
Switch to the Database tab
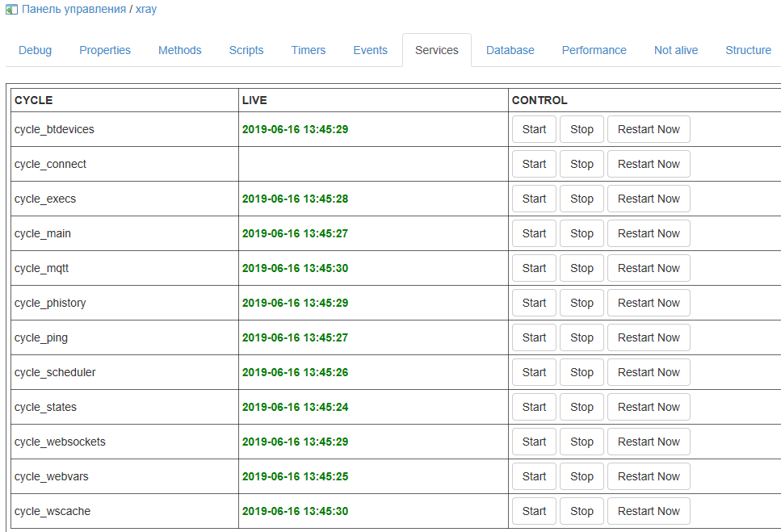click(510, 50)
